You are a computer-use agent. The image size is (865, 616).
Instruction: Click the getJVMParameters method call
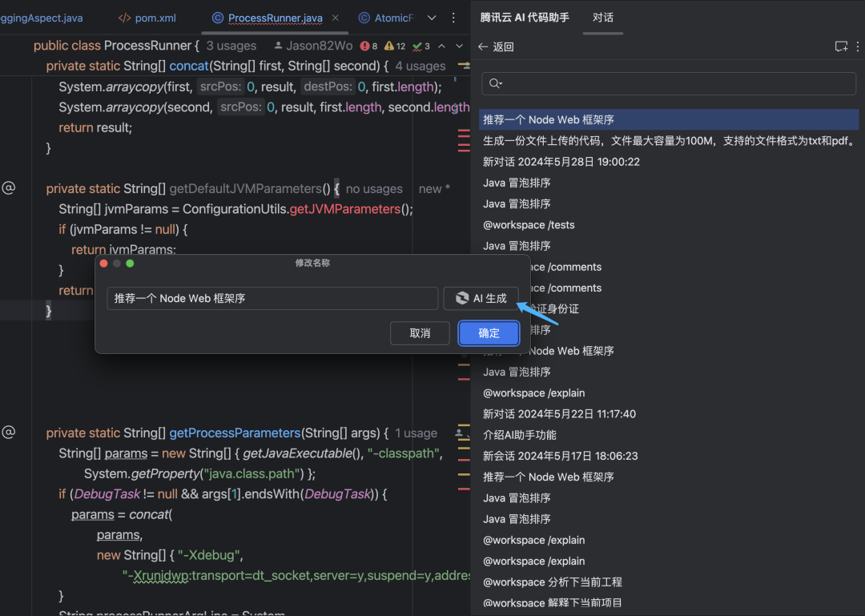coord(344,209)
